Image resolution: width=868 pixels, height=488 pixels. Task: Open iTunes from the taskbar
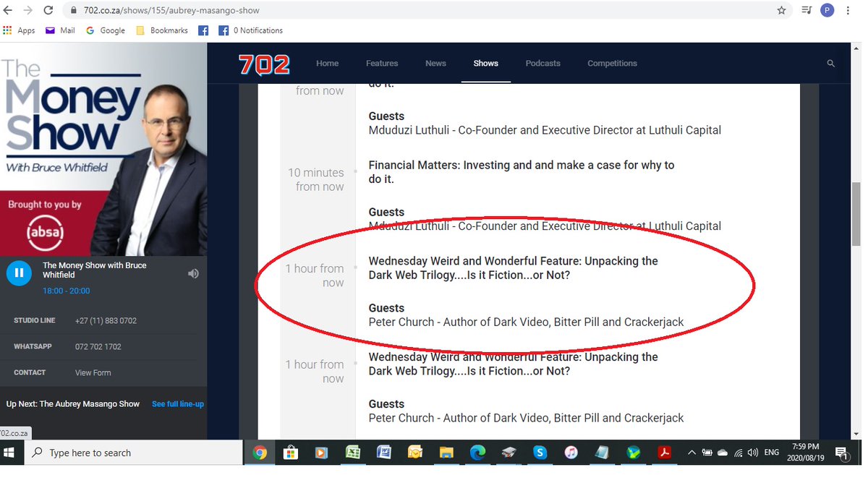click(571, 453)
